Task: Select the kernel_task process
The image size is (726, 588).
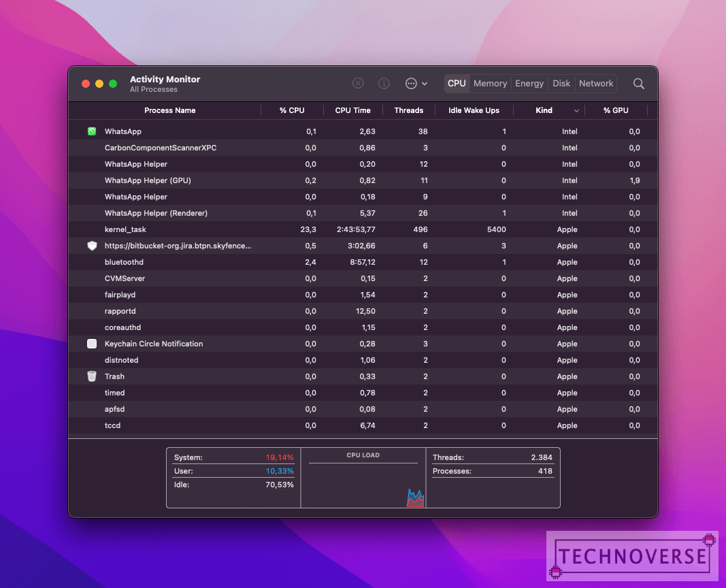Action: point(125,229)
